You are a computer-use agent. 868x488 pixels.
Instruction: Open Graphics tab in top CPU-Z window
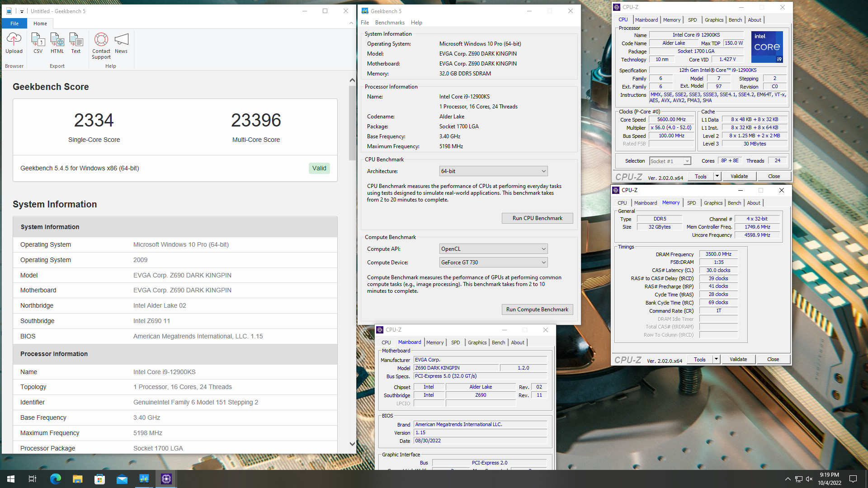point(714,20)
